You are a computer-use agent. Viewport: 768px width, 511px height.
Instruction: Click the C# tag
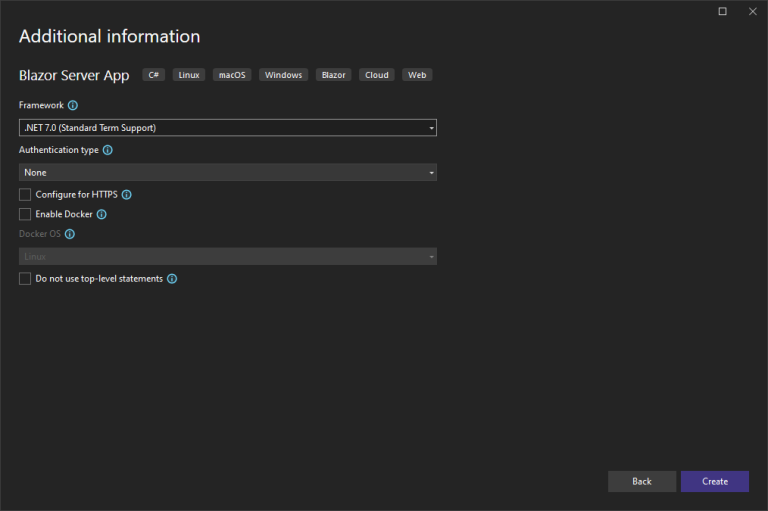154,75
